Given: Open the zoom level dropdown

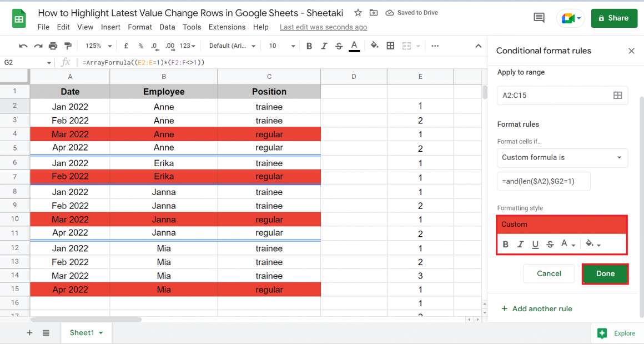Looking at the screenshot, I should 98,46.
